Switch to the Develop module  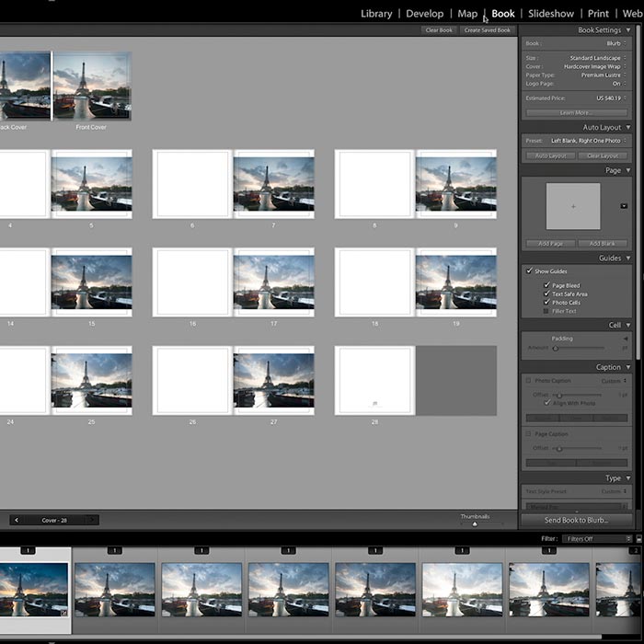[425, 14]
